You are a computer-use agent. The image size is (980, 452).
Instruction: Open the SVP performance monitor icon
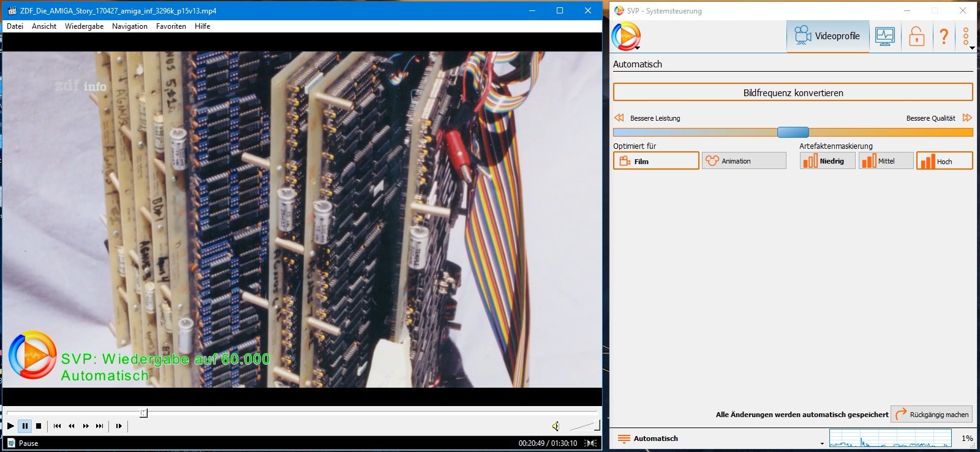click(x=885, y=36)
